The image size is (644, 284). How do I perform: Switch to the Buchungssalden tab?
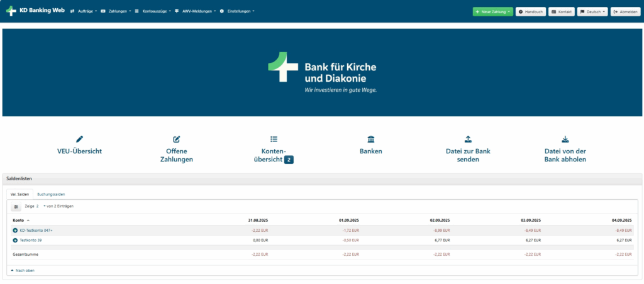click(x=51, y=194)
